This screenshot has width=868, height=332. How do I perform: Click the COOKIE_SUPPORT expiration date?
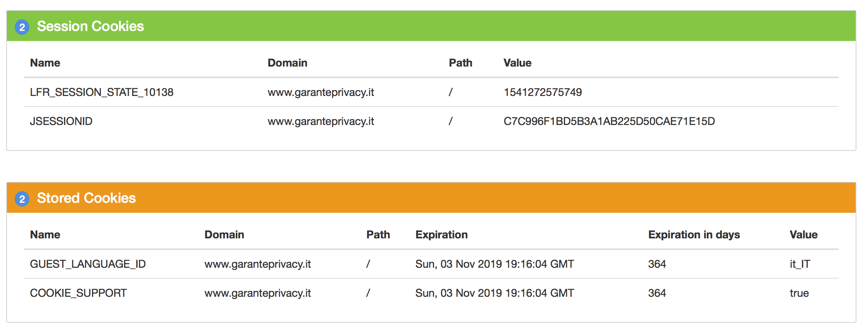coord(495,293)
